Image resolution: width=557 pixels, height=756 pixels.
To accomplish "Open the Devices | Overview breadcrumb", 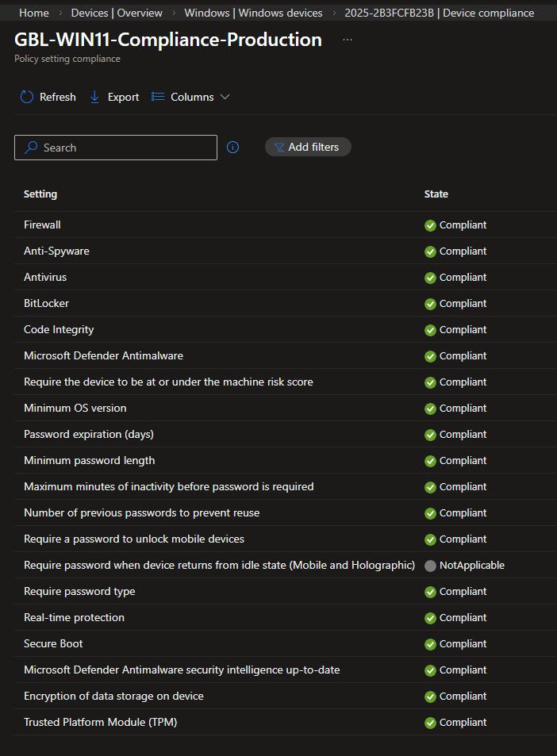I will coord(117,13).
